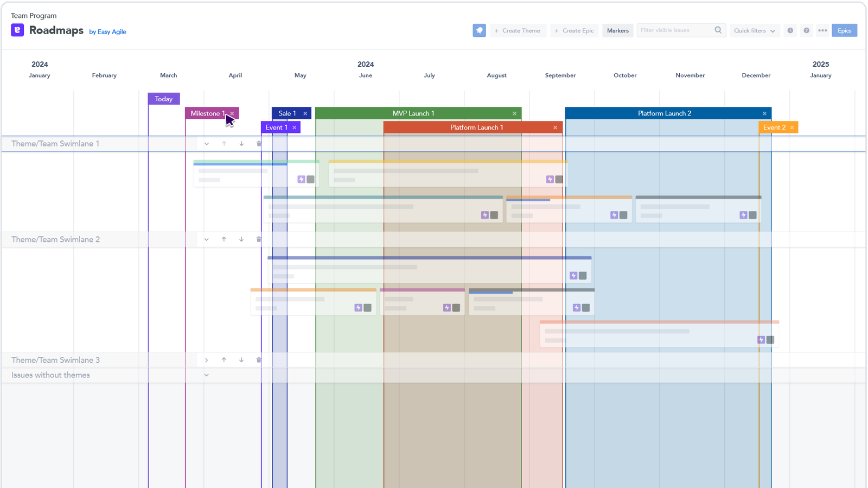Toggle the Markers button
Viewport: 868px width, 488px height.
(618, 30)
